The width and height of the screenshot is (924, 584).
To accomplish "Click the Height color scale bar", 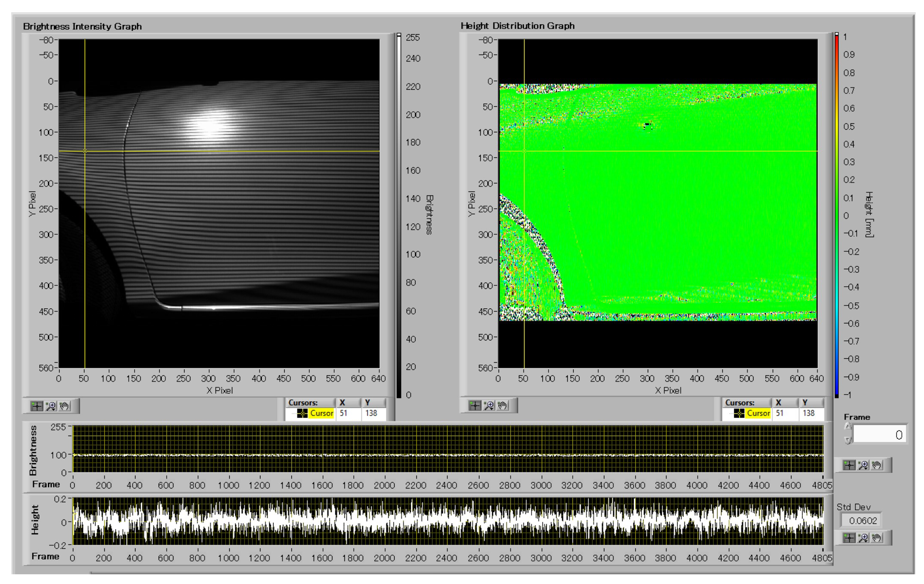I will click(837, 215).
